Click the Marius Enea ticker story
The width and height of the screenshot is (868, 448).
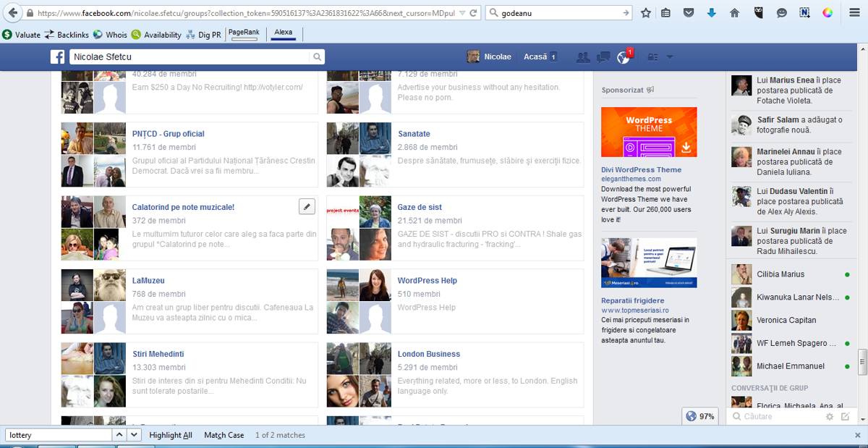pos(790,90)
